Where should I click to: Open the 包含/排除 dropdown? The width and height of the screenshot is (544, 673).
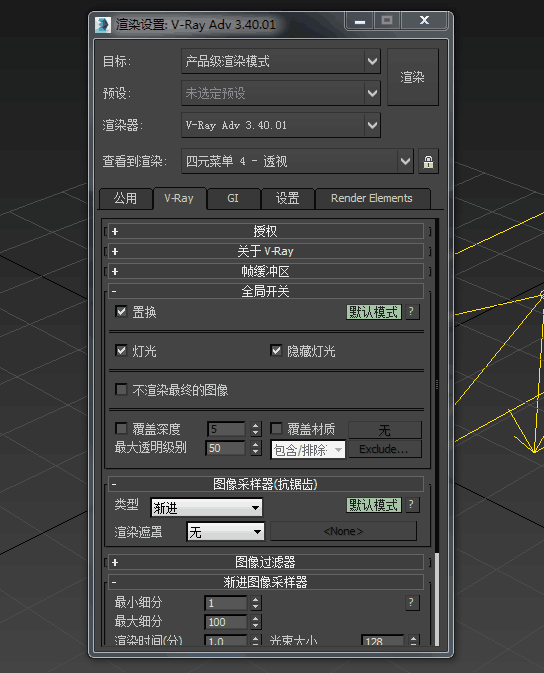coord(308,450)
